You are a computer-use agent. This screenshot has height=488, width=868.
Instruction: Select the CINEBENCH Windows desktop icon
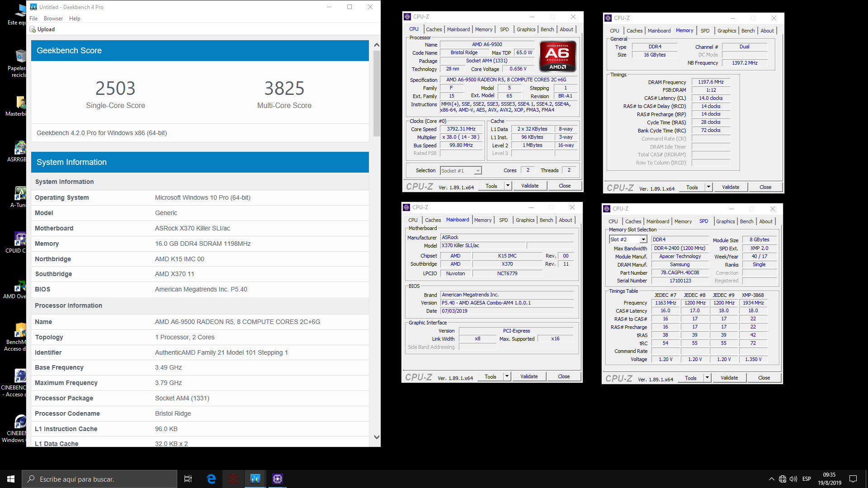coord(14,429)
